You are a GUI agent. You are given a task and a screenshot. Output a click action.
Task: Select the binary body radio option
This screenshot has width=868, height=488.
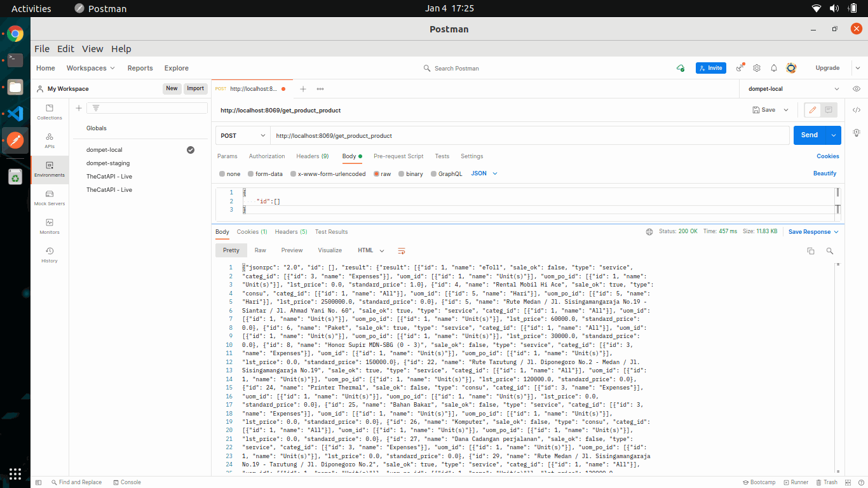[410, 173]
